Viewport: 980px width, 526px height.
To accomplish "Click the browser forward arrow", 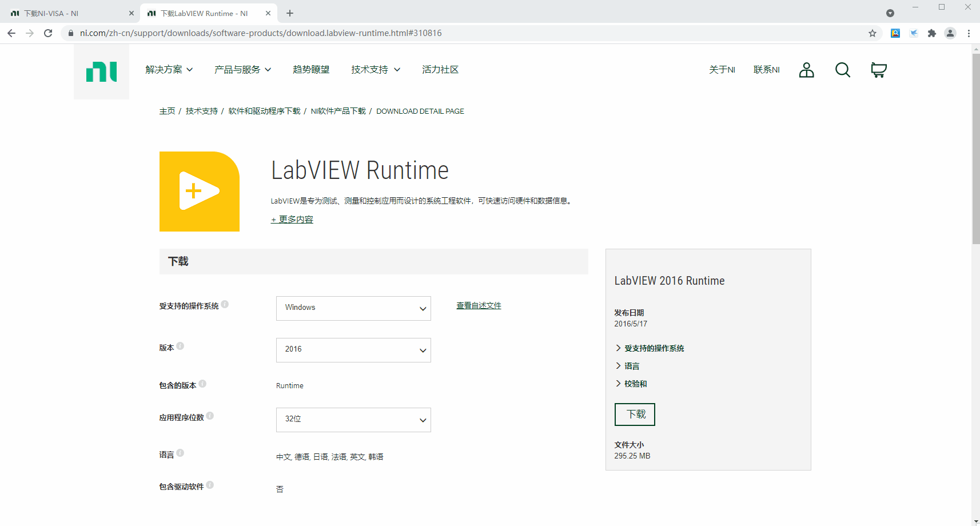I will pyautogui.click(x=30, y=33).
